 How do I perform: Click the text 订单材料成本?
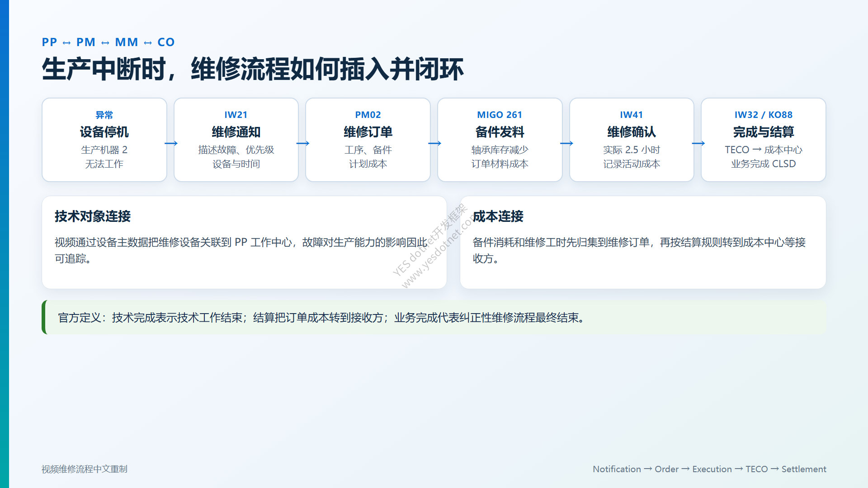coord(500,164)
